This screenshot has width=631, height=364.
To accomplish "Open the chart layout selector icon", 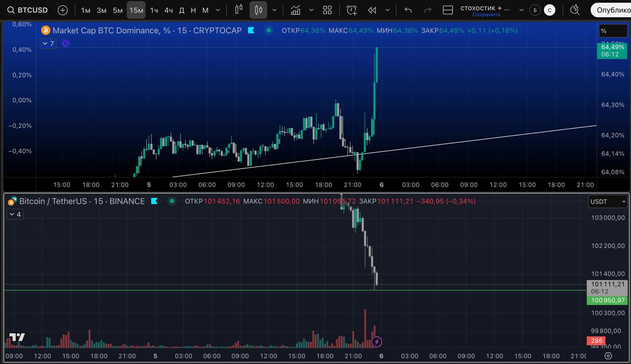I will point(448,10).
